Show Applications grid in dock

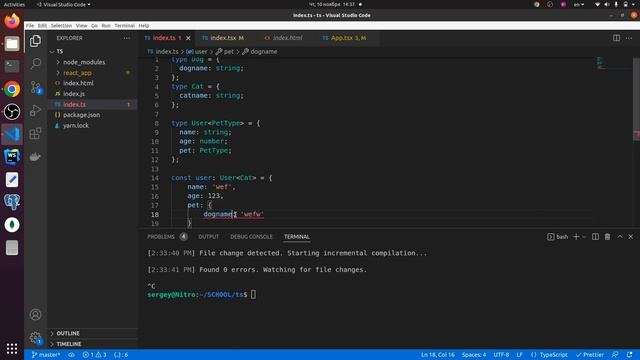[12, 348]
